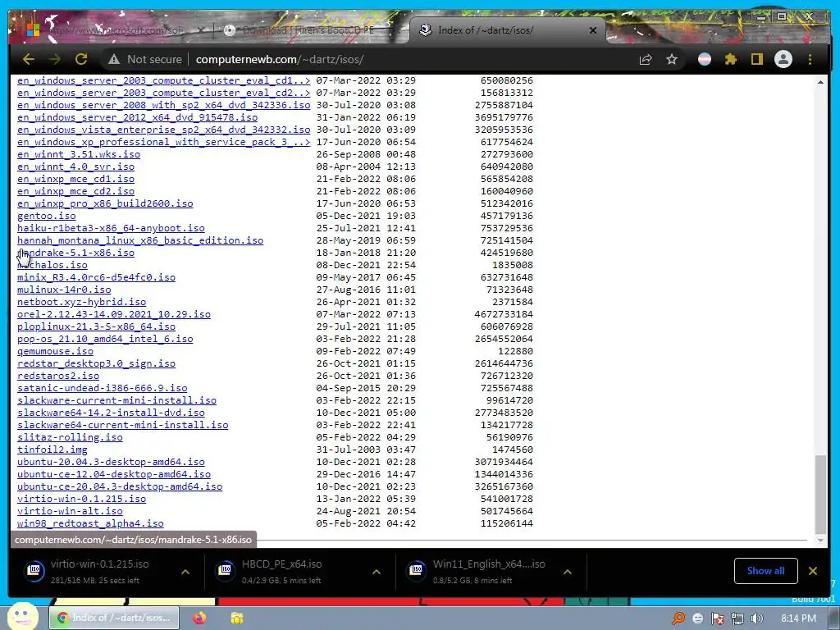Select the Index of /~dartz/isos/ tab
Image resolution: width=840 pixels, height=630 pixels.
pos(508,30)
